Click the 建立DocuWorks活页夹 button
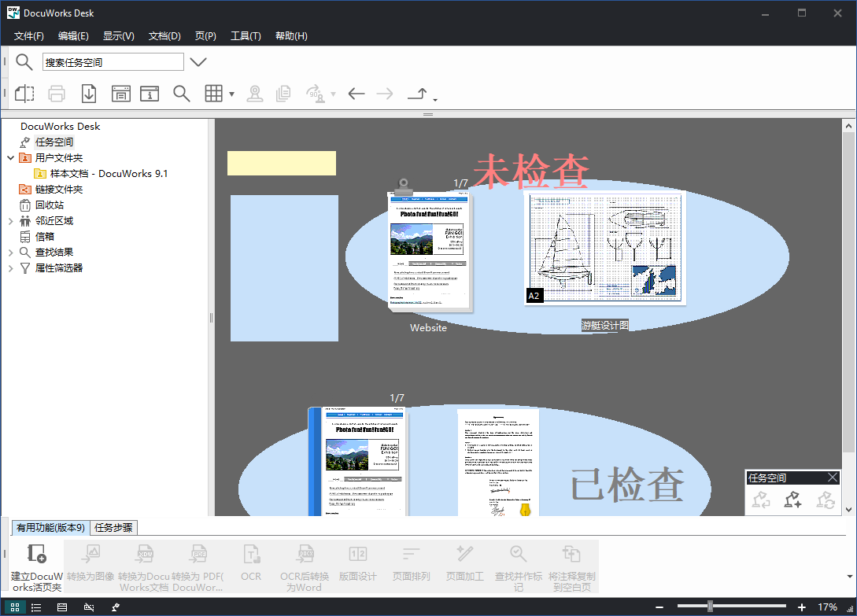This screenshot has height=616, width=857. click(x=36, y=566)
